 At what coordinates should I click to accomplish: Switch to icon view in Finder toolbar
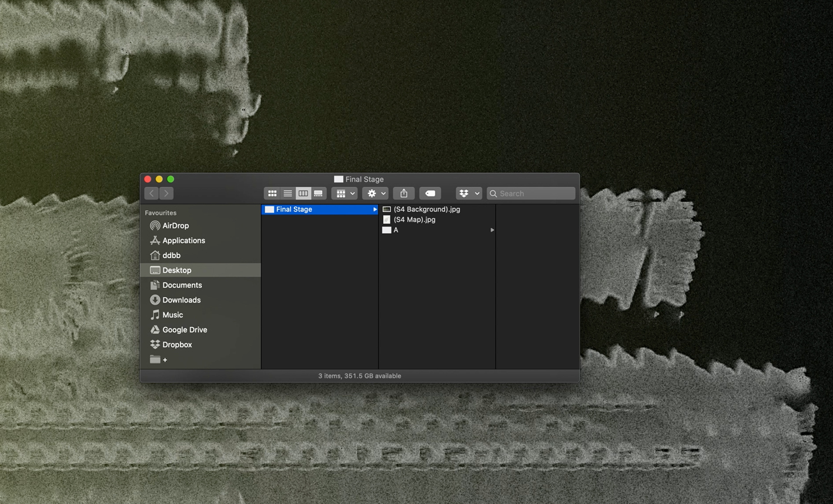tap(272, 193)
